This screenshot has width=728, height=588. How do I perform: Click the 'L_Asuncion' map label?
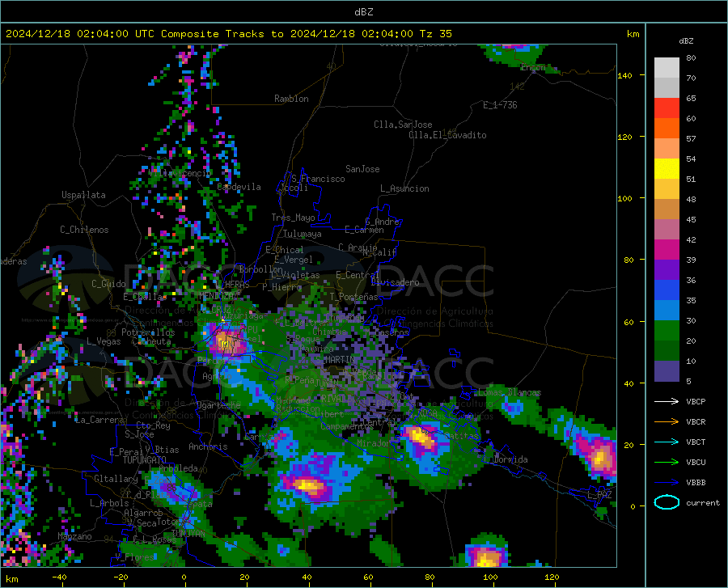(405, 188)
